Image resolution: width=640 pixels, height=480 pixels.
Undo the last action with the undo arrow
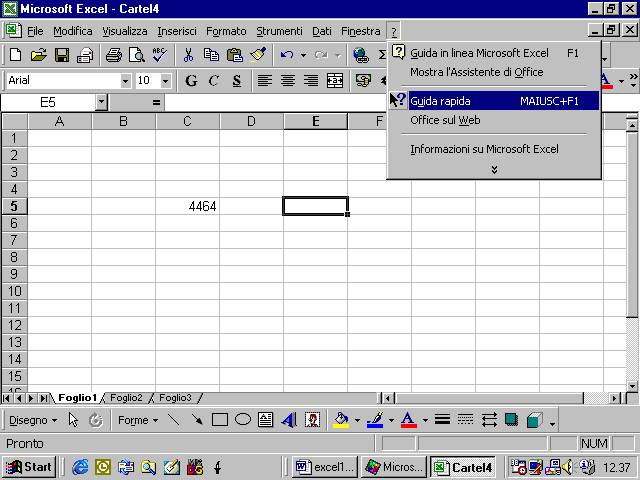(x=287, y=55)
